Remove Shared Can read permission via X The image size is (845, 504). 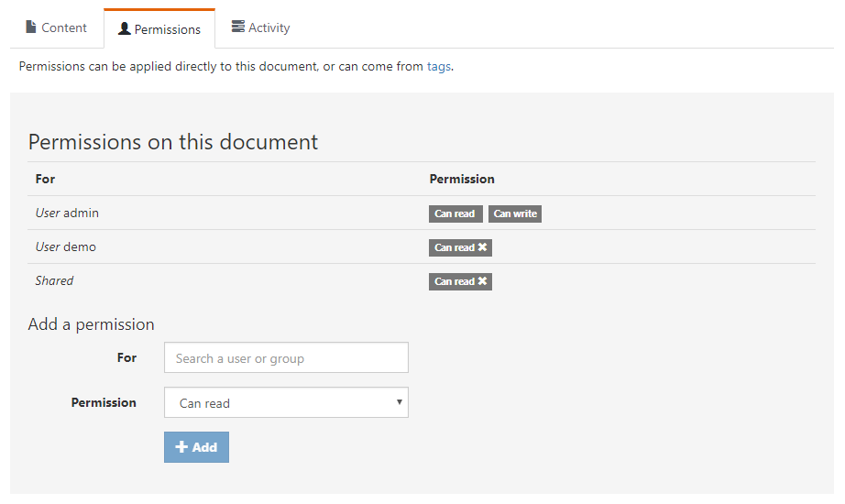pos(482,281)
